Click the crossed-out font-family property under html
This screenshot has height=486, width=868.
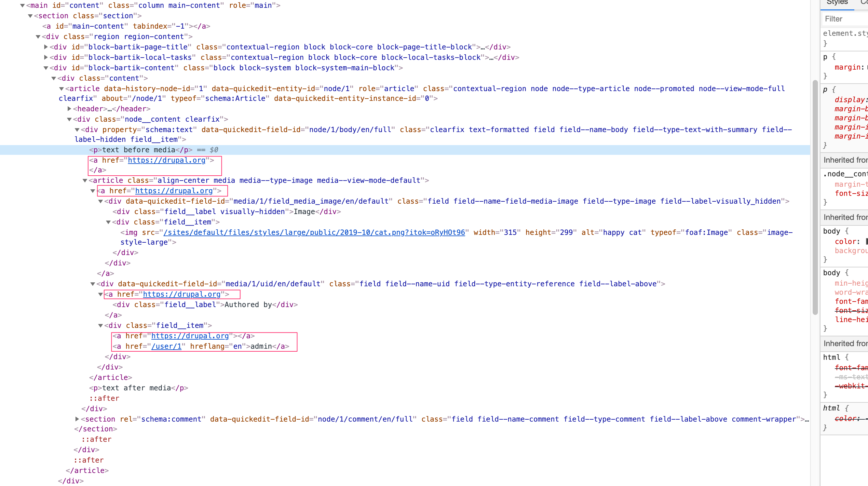coord(851,367)
